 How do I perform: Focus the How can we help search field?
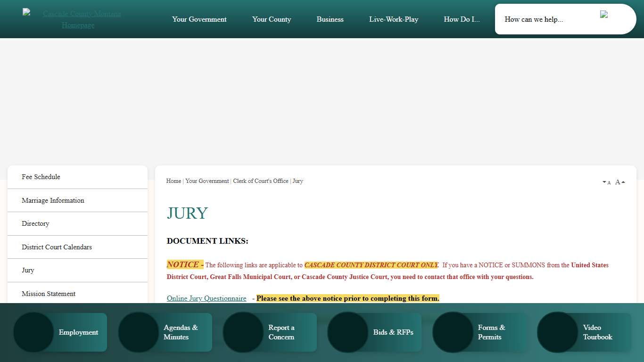(x=547, y=19)
